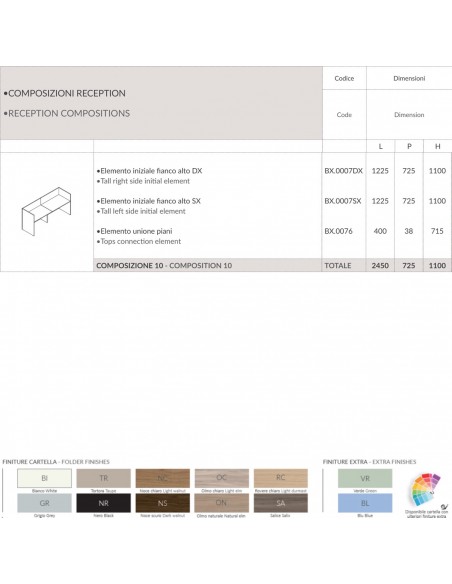Click the reception desk line drawing
This screenshot has height=584, width=452.
click(46, 211)
